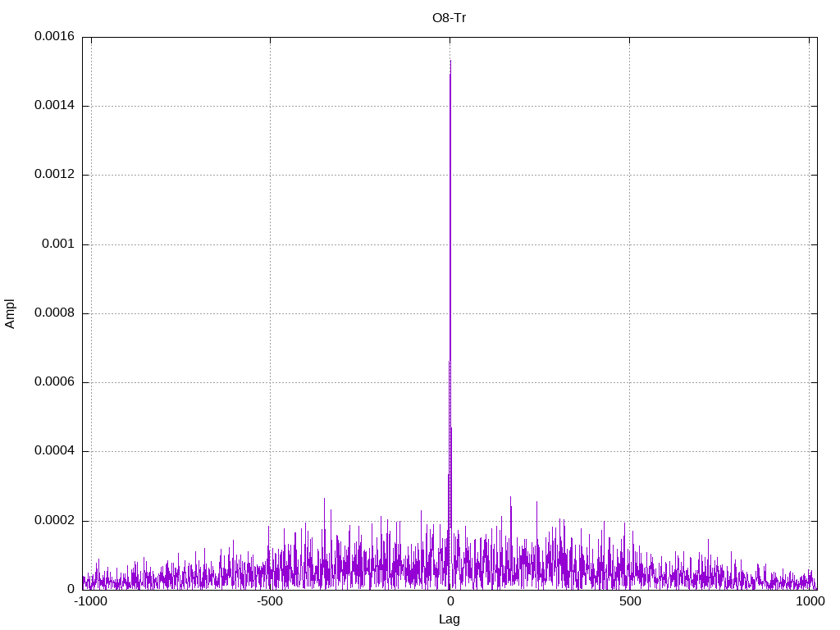Click the y-axis label Ampl
This screenshot has height=630, width=840.
tap(10, 314)
